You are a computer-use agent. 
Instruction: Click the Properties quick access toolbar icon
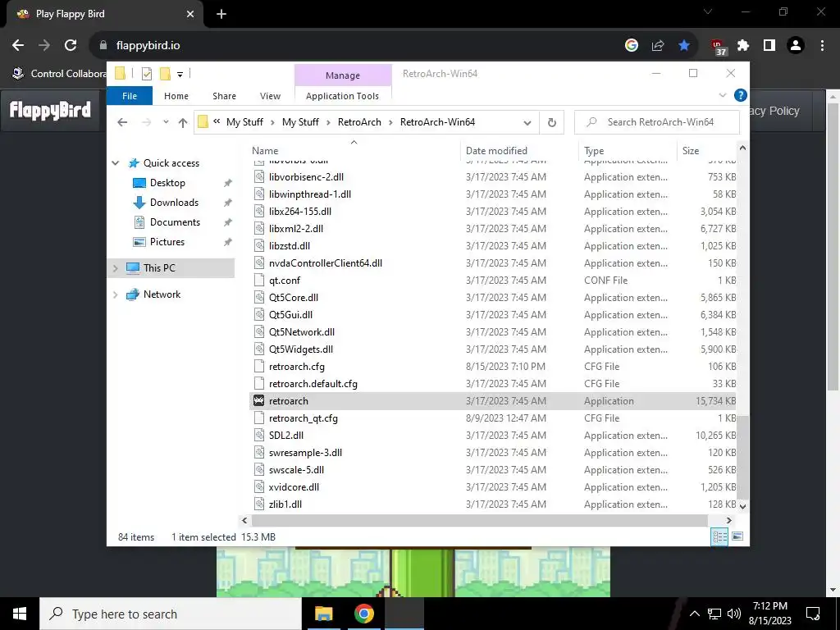pos(146,74)
